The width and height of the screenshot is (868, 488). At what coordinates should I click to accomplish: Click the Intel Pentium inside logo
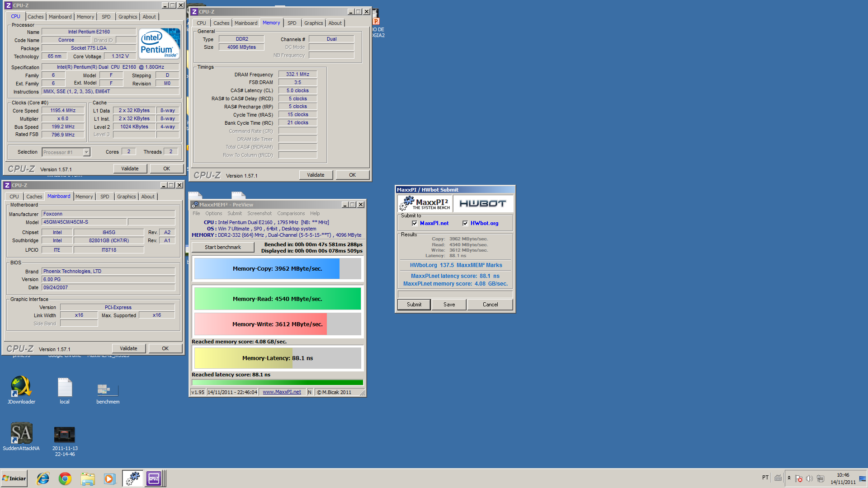pyautogui.click(x=159, y=43)
